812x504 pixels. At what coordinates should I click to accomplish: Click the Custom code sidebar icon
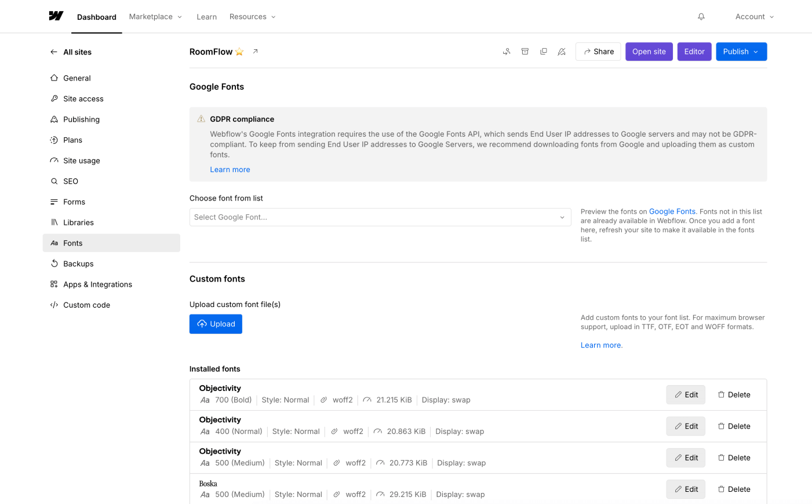[x=53, y=304]
